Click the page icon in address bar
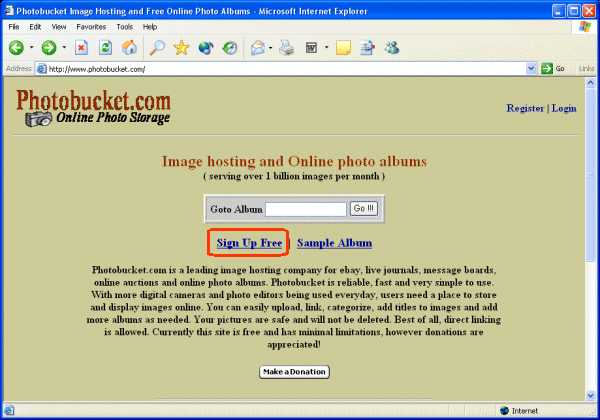 (41, 69)
